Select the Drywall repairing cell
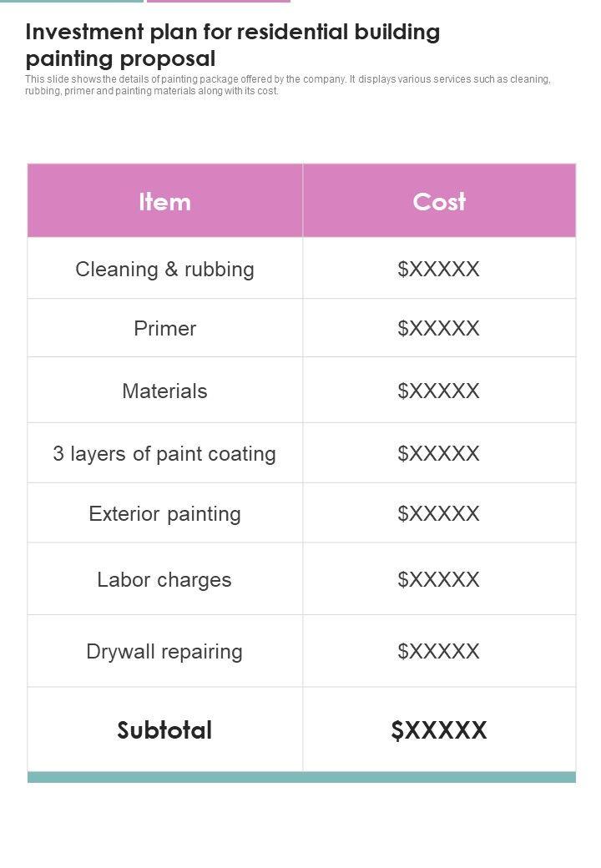 [164, 651]
